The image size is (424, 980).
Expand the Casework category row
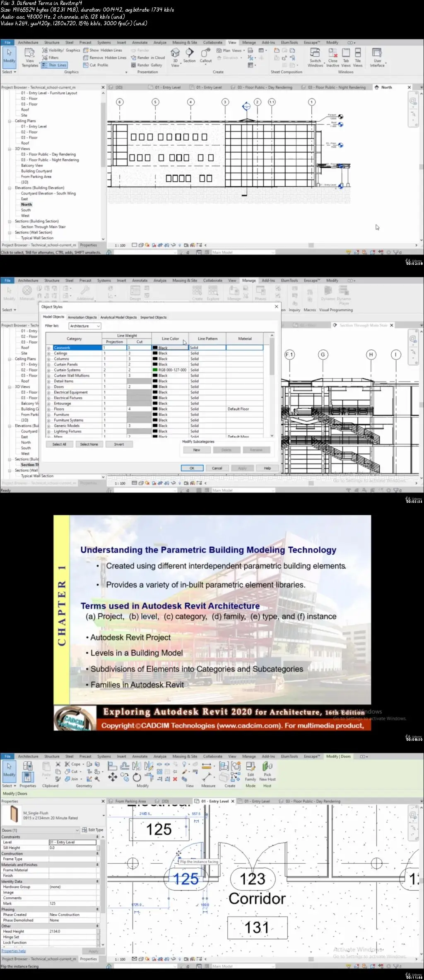tap(49, 348)
